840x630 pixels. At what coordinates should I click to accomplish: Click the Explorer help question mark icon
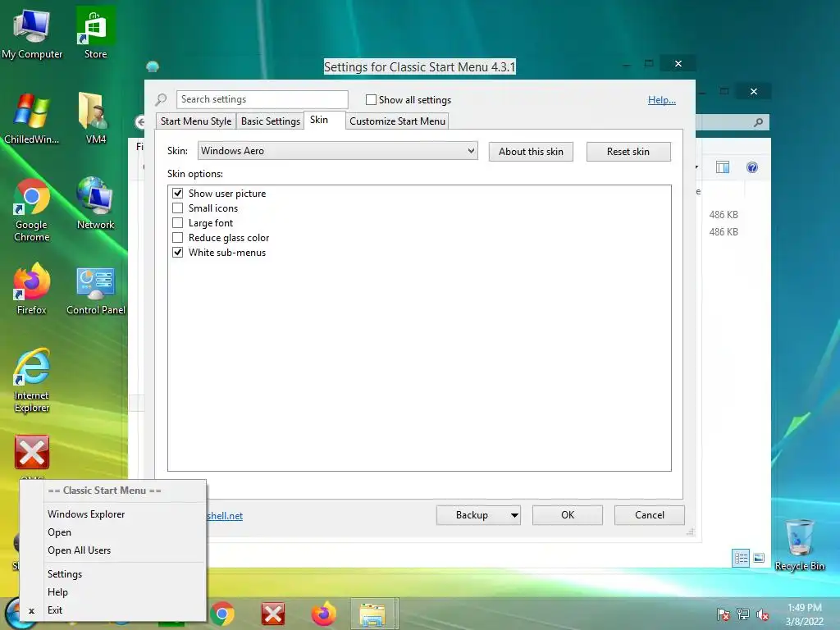point(752,167)
